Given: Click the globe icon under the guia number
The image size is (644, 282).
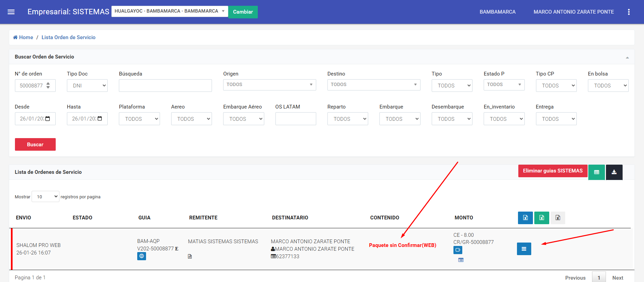Looking at the screenshot, I should [142, 256].
